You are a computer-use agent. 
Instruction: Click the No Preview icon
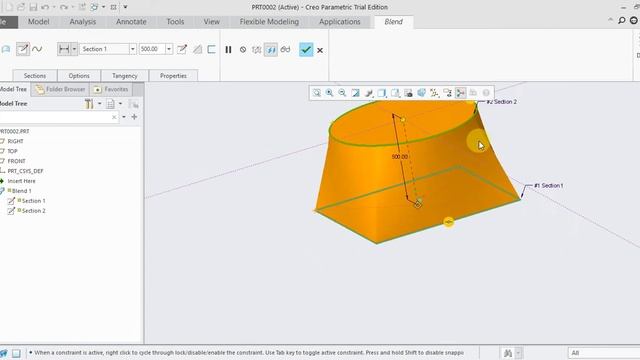tap(243, 50)
